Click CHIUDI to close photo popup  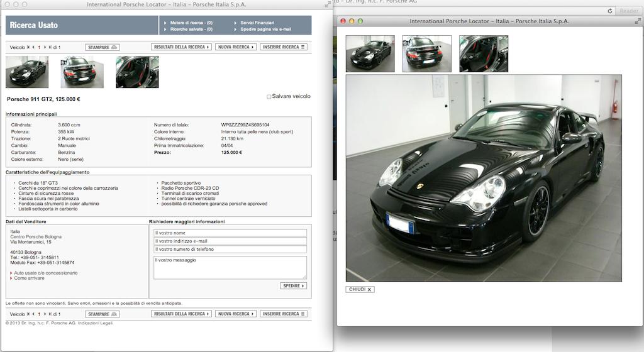click(x=360, y=289)
